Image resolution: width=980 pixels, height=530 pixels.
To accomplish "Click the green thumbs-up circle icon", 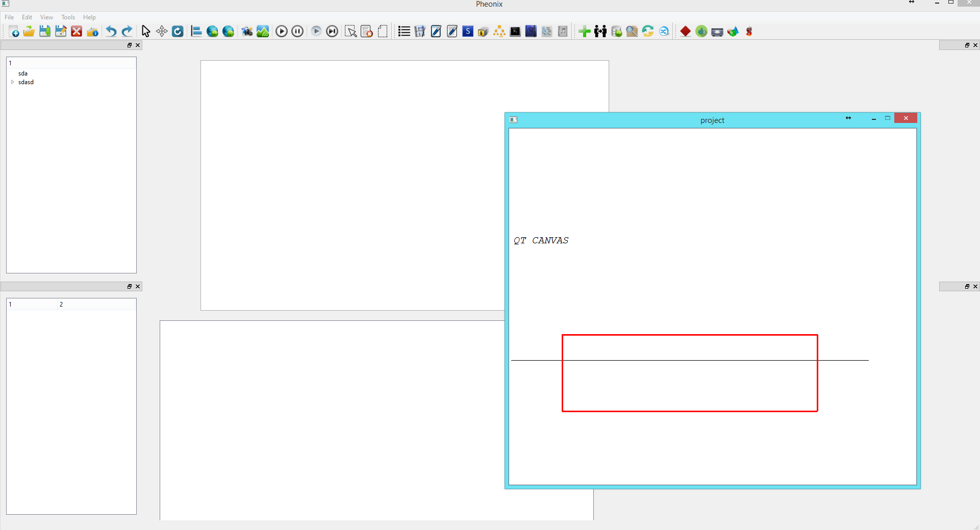I will (x=701, y=32).
